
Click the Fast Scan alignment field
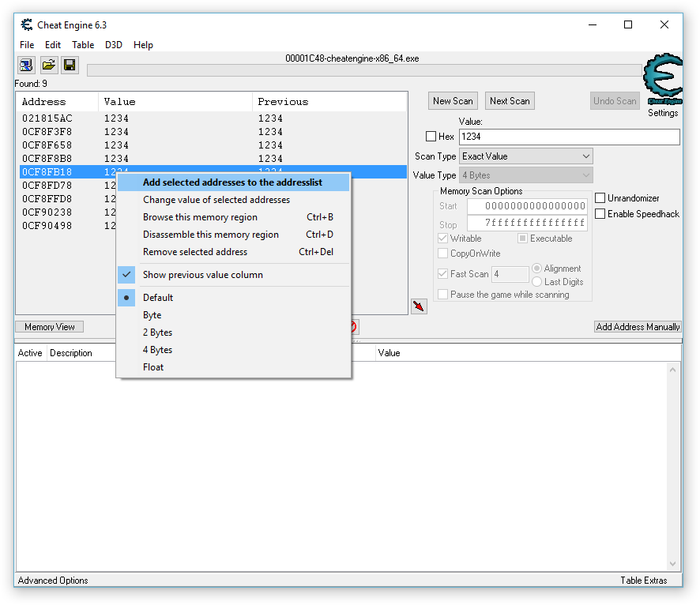510,274
